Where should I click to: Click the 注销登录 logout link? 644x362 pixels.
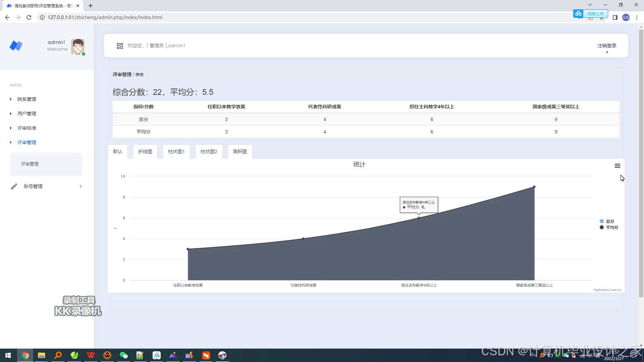(x=606, y=46)
